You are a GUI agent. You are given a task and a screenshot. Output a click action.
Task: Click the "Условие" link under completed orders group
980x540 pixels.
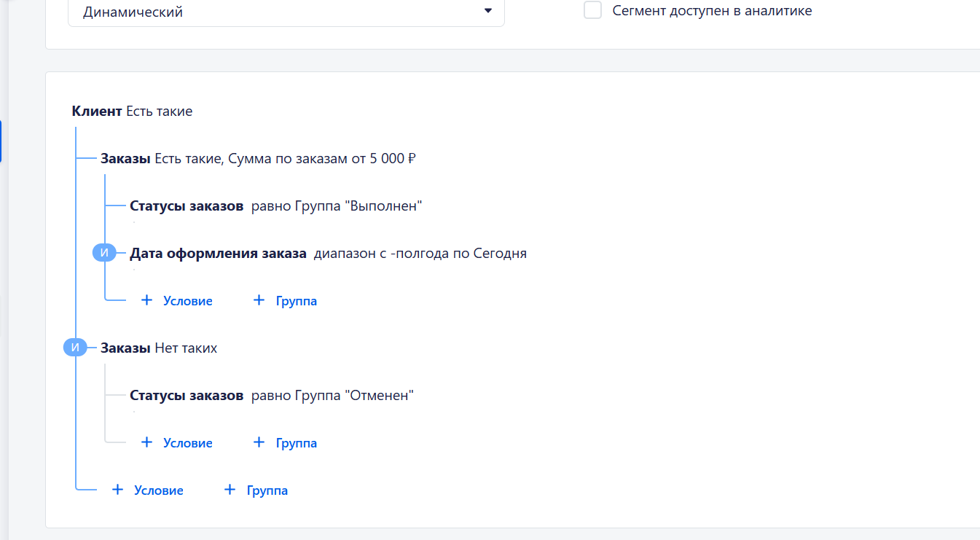[188, 300]
